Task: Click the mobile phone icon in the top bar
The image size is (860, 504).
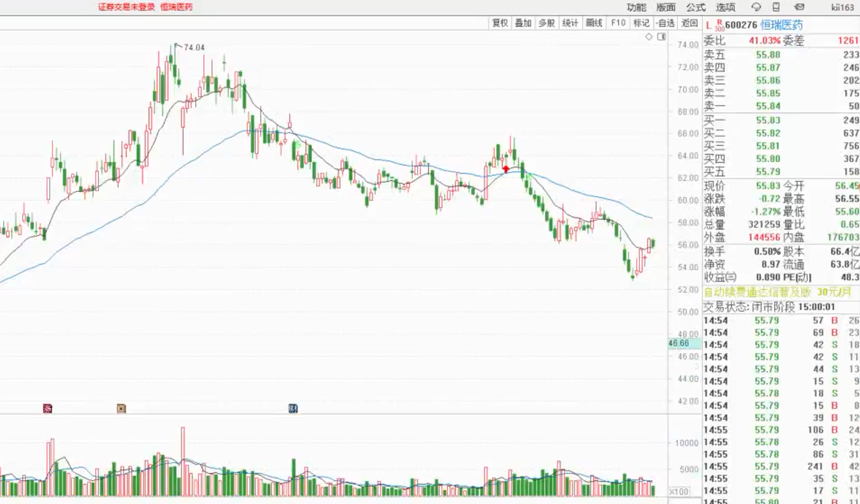Action: (x=776, y=7)
